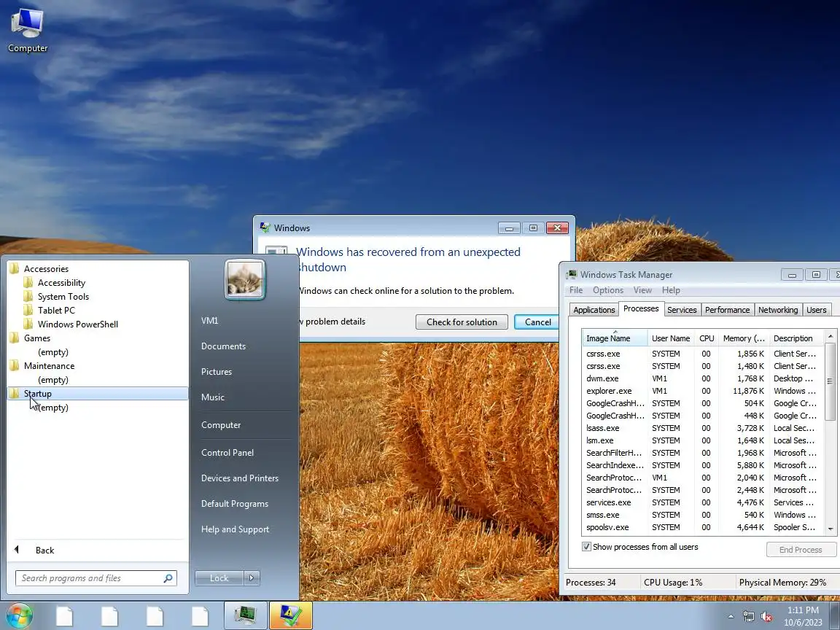Viewport: 840px width, 630px height.
Task: Select the lsass.exe process row
Action: [x=702, y=428]
